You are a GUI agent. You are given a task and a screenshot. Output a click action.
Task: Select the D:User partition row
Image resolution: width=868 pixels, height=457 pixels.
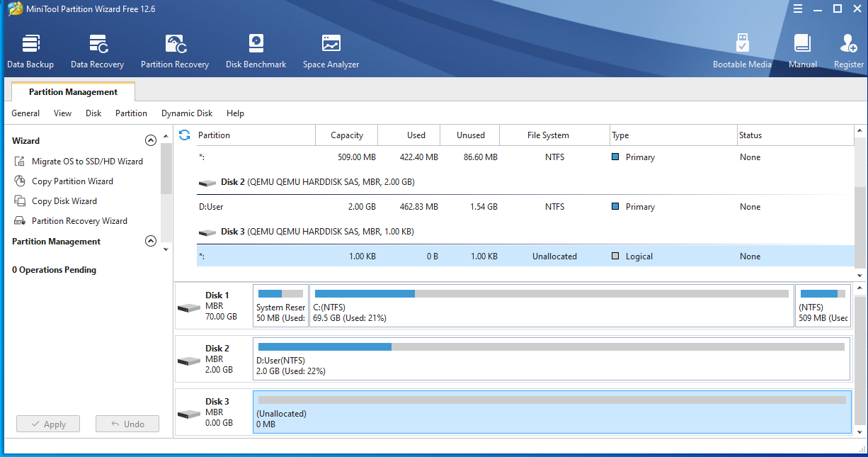525,207
